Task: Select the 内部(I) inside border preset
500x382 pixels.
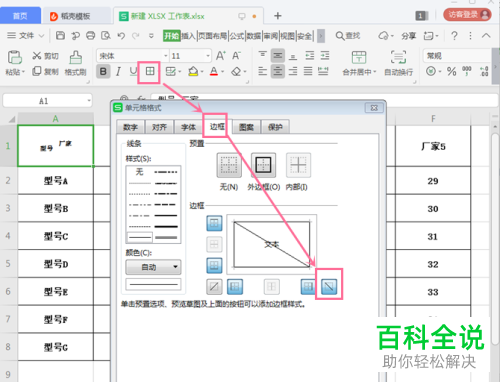Action: point(298,165)
